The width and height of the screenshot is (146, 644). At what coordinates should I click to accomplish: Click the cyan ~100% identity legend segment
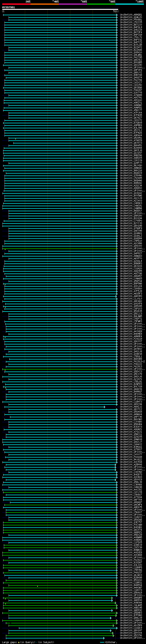click(130, 4)
